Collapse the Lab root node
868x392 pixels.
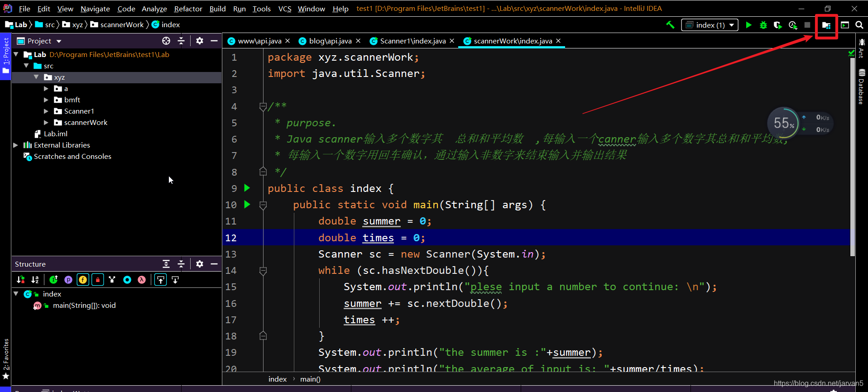(16, 54)
